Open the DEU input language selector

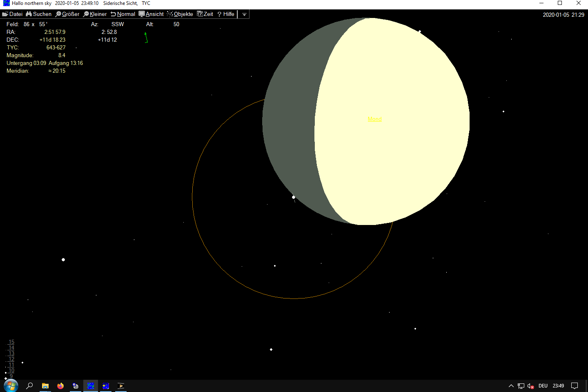tap(543, 386)
